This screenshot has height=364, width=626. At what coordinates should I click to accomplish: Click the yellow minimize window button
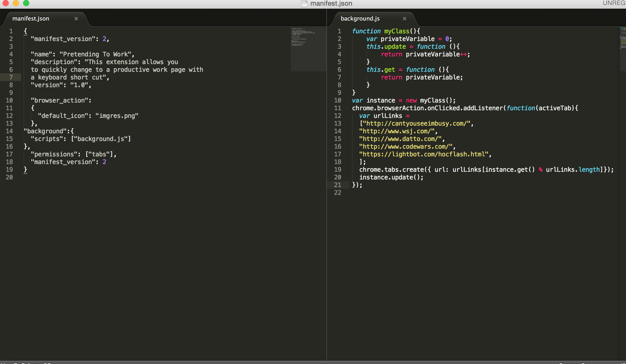(x=16, y=3)
